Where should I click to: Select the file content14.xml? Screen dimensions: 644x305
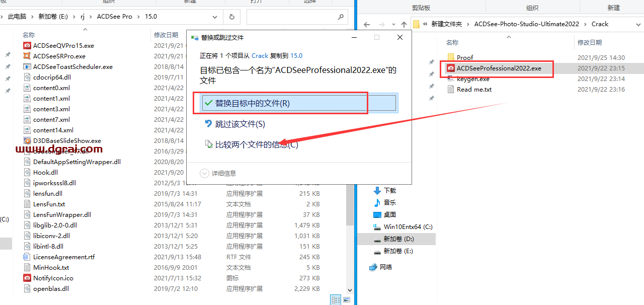click(x=53, y=130)
